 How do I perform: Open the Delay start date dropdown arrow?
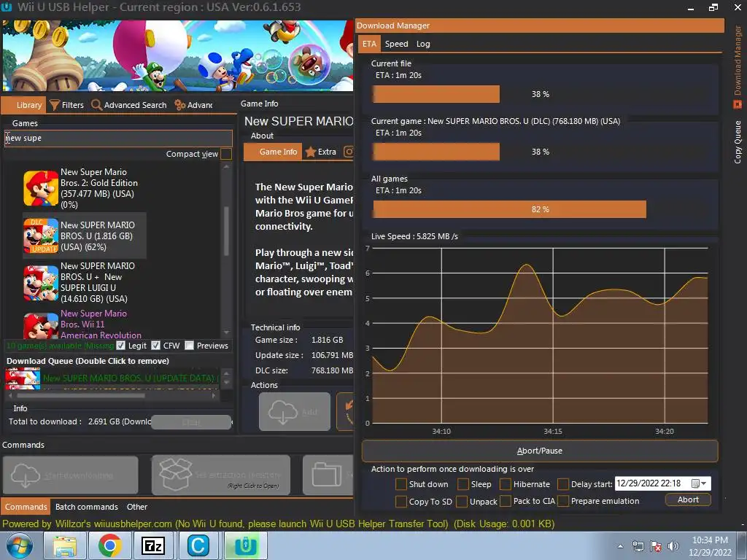704,484
